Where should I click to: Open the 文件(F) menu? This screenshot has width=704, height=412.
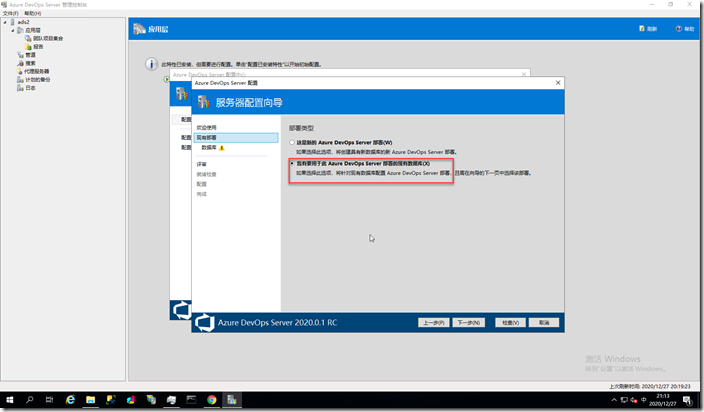10,13
